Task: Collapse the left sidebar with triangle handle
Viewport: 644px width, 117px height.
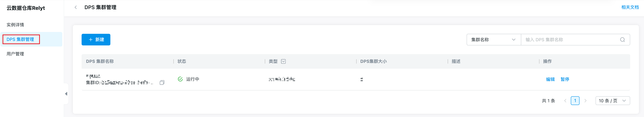Action: [x=66, y=94]
